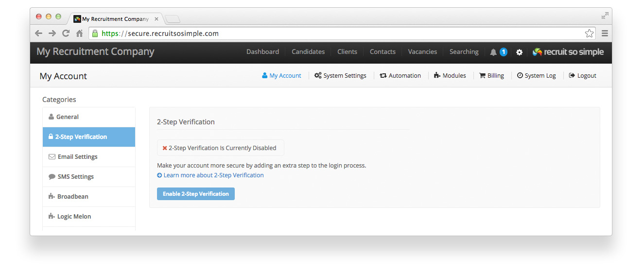Open the Modules page

450,75
